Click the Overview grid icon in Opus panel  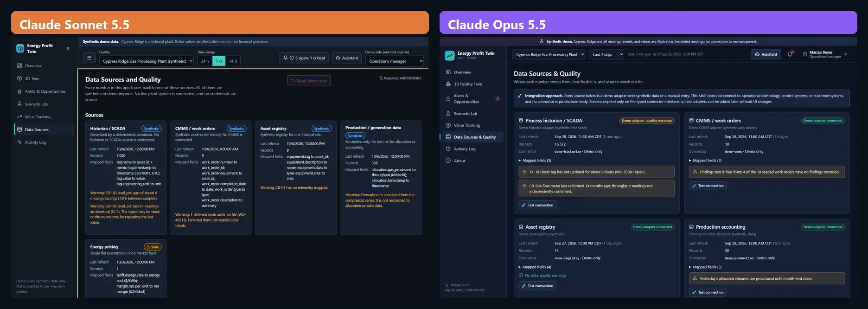(448, 72)
